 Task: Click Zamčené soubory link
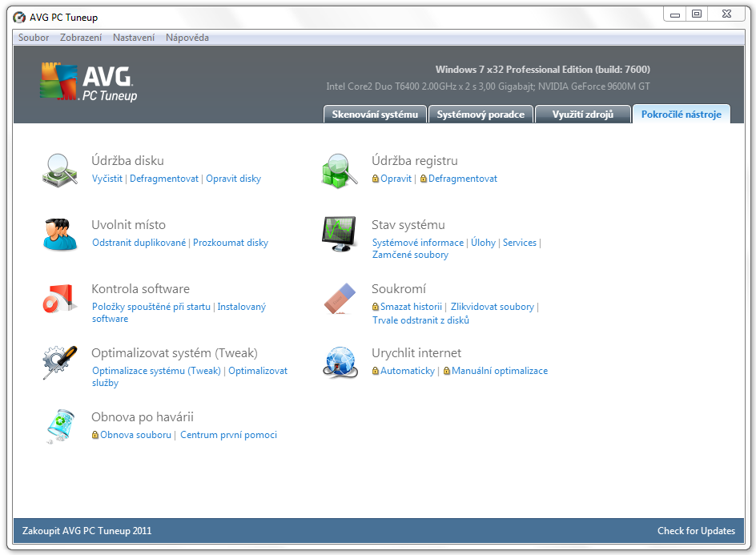[x=410, y=255]
